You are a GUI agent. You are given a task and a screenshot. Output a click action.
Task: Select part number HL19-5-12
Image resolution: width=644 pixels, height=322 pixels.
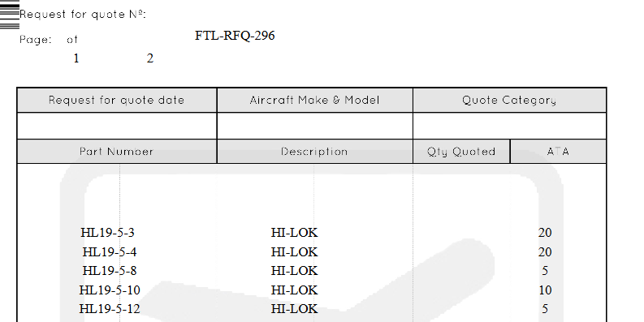[x=110, y=308]
